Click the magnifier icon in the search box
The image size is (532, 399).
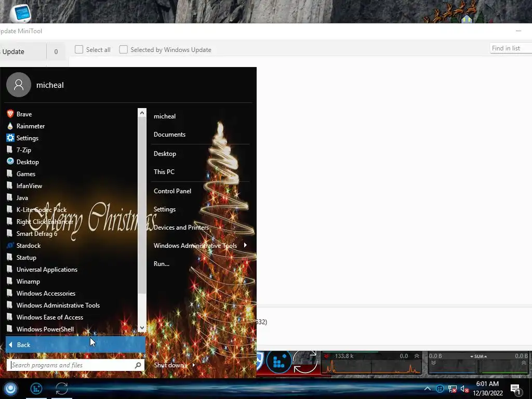click(138, 365)
